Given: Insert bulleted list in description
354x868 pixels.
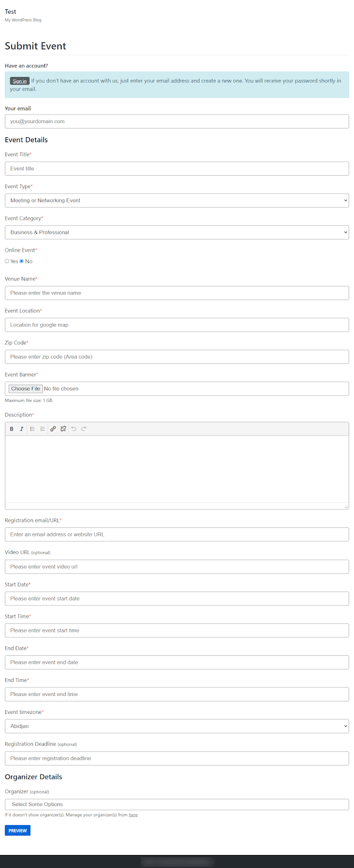Looking at the screenshot, I should tap(32, 429).
